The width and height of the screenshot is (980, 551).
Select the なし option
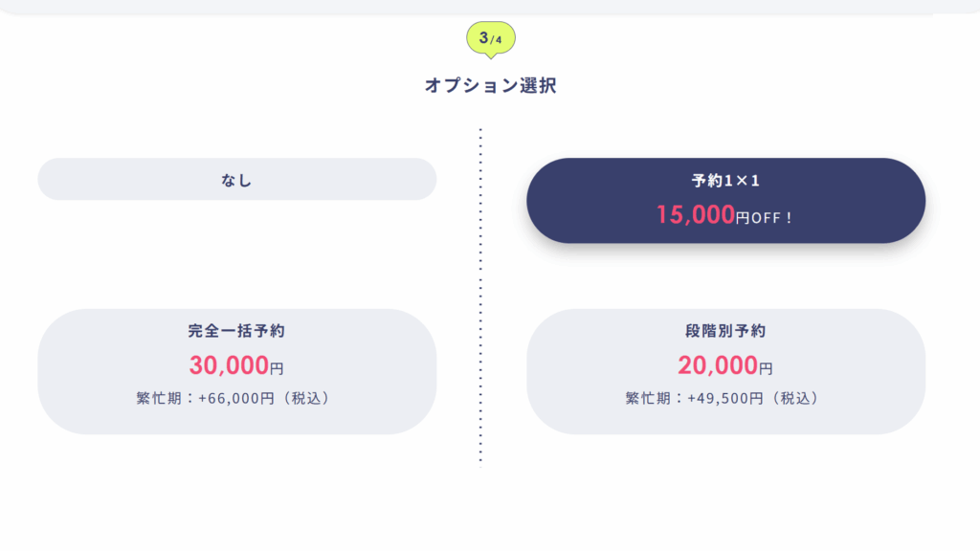[x=236, y=179]
